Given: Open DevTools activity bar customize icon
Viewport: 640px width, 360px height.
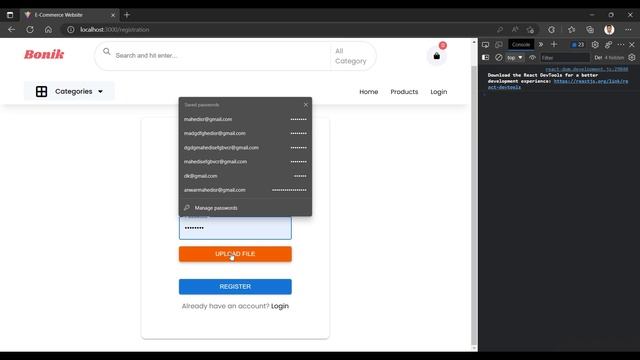Looking at the screenshot, I should [608, 44].
